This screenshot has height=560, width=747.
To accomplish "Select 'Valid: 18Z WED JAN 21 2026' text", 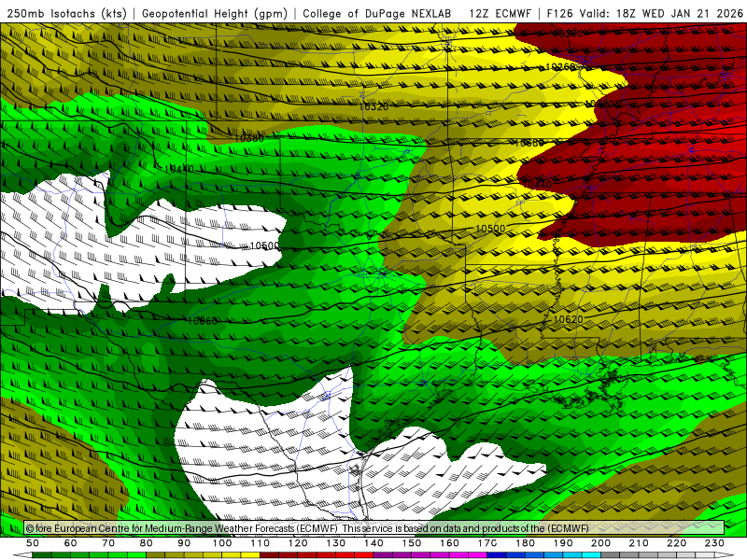I will (x=661, y=13).
